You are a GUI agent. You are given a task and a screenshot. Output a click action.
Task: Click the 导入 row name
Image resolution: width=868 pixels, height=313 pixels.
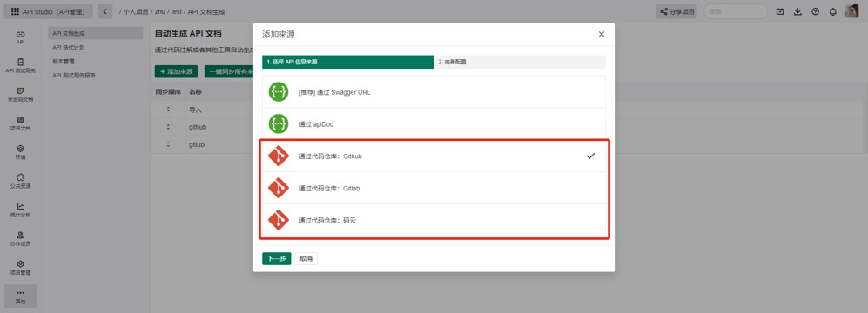point(195,110)
